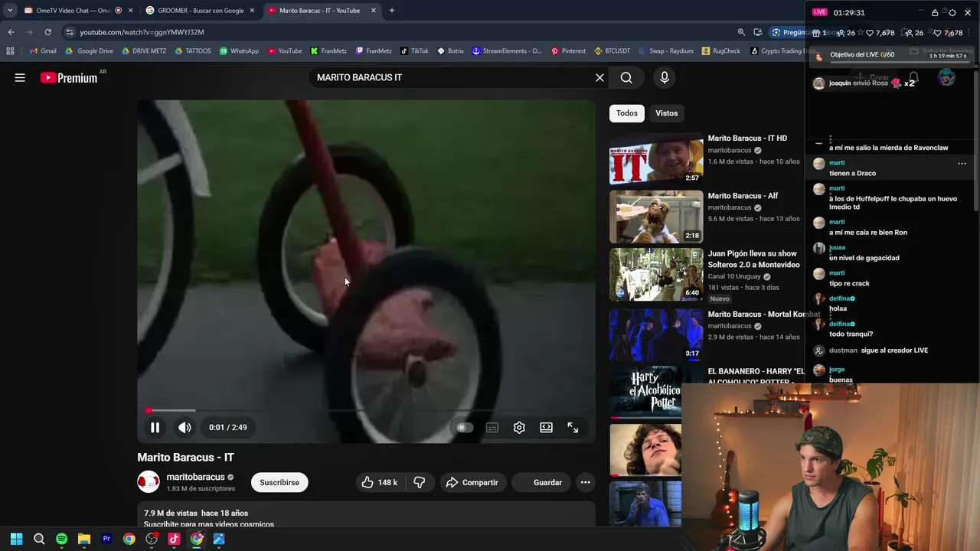Select the Vistos filter chip
980x551 pixels.
point(666,113)
